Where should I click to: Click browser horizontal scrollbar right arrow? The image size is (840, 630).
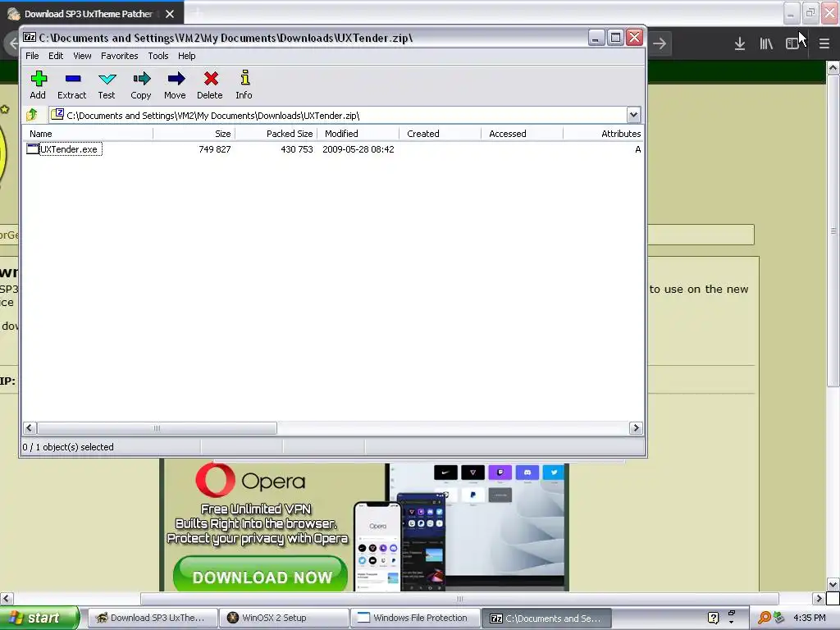coord(818,598)
